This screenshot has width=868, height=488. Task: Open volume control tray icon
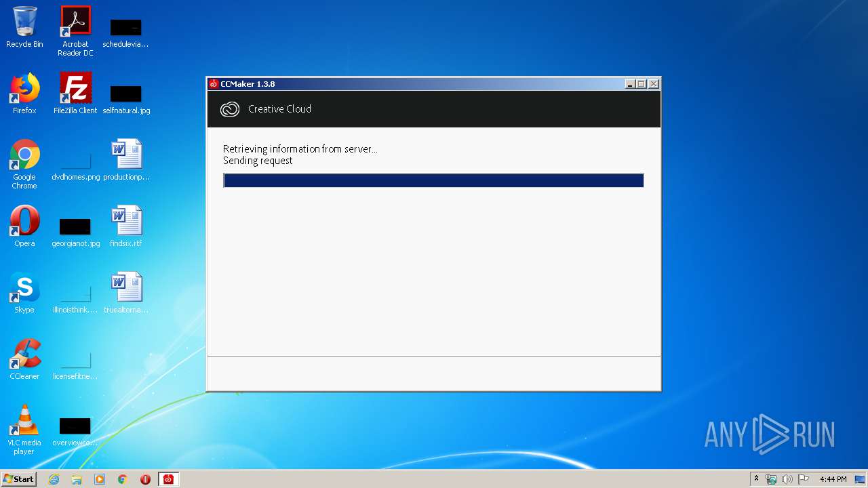(x=787, y=479)
